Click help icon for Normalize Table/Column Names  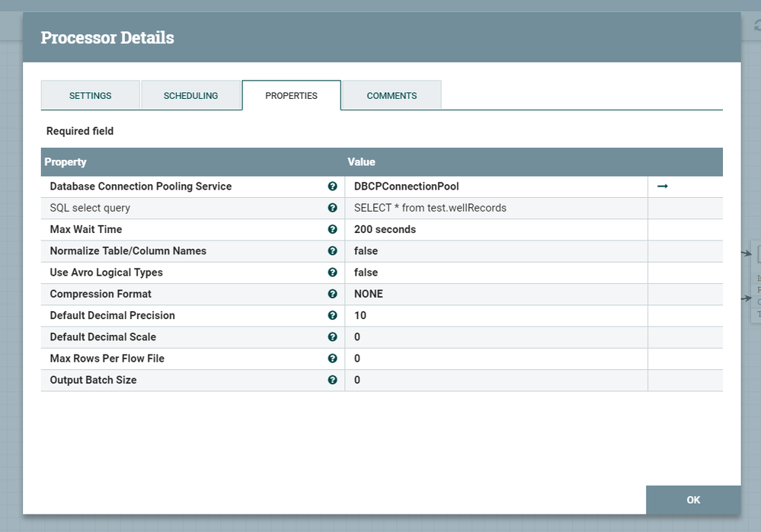pos(332,251)
